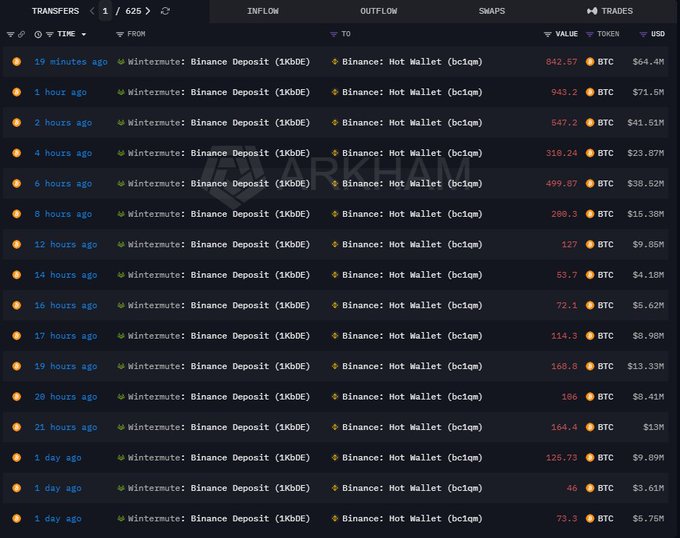Click the value 310.24 BTC
The image size is (680, 538).
click(562, 153)
